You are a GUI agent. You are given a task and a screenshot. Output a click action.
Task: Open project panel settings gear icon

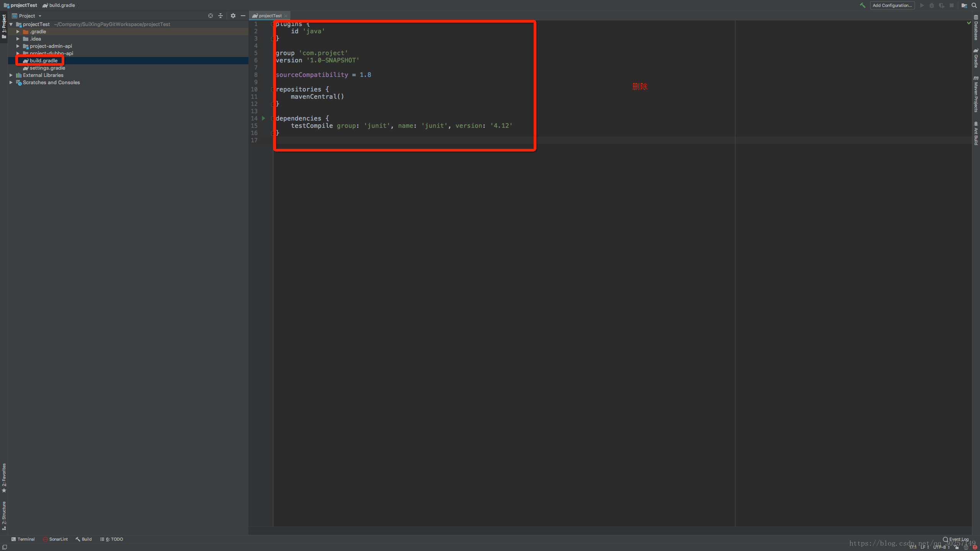click(x=233, y=16)
